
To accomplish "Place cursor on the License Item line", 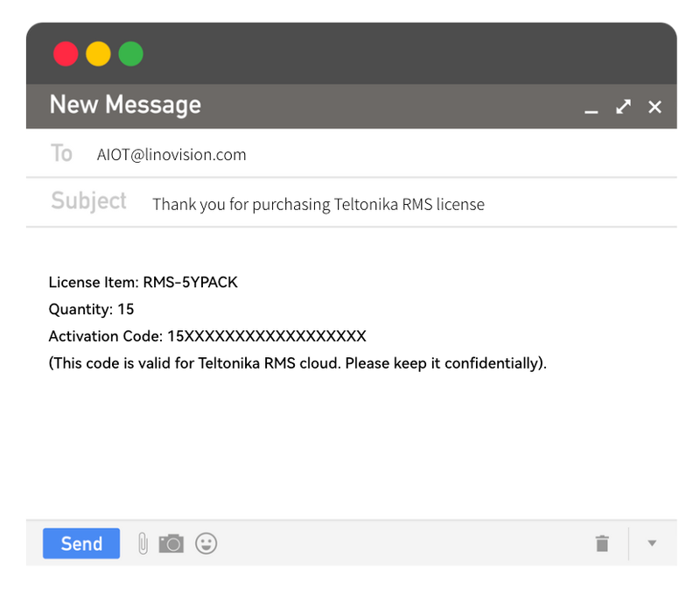I will pyautogui.click(x=143, y=283).
